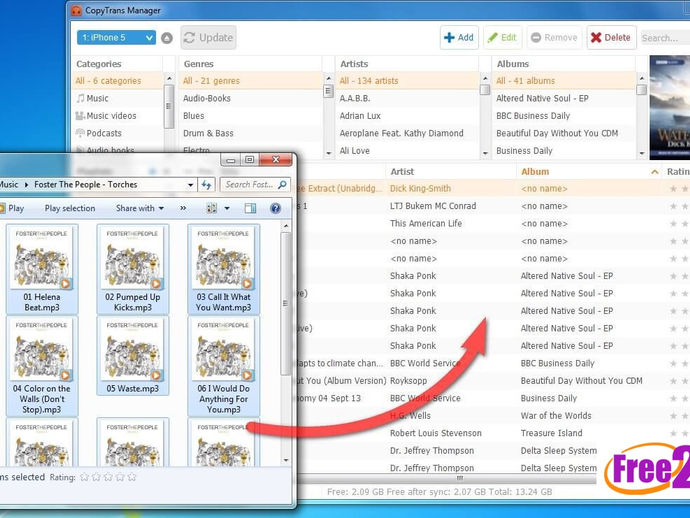Click the Add button
The width and height of the screenshot is (690, 518).
point(459,38)
